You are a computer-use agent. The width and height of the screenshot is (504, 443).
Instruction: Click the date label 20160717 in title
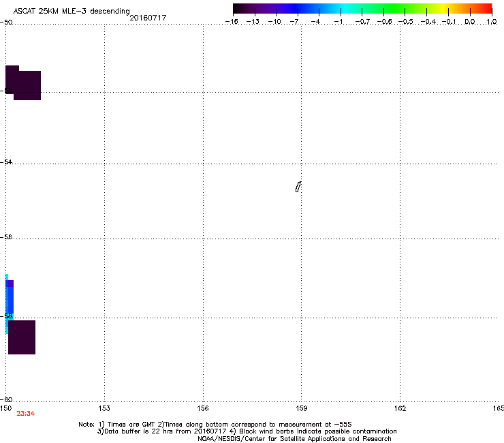click(148, 18)
